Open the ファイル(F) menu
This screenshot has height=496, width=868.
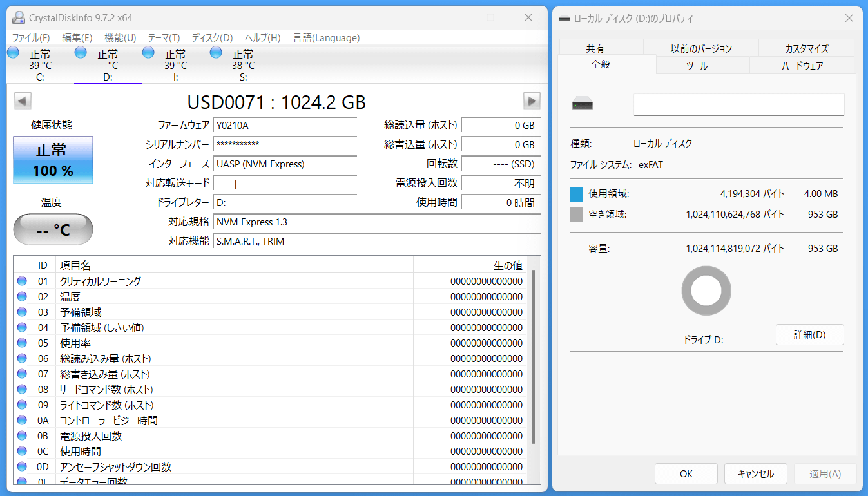[x=31, y=38]
